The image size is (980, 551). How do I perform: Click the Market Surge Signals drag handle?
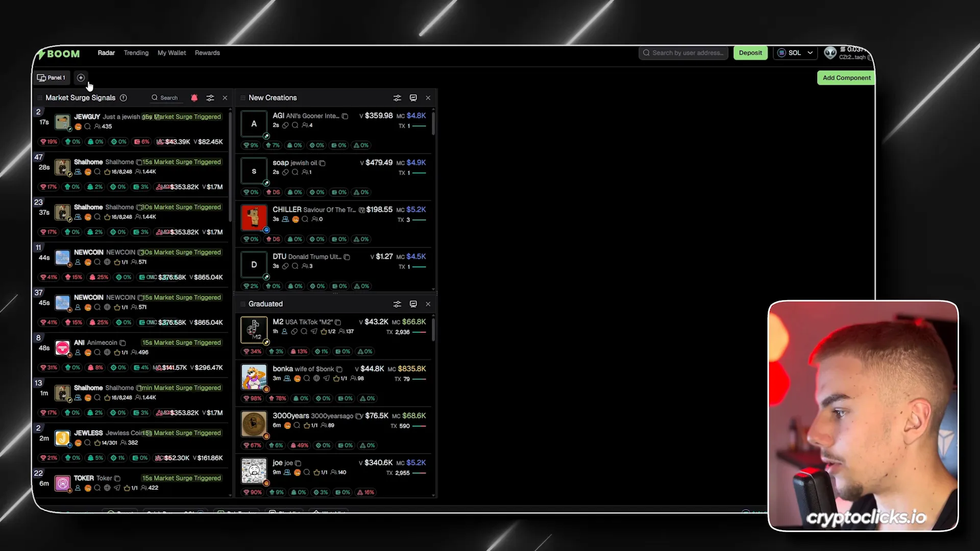40,98
